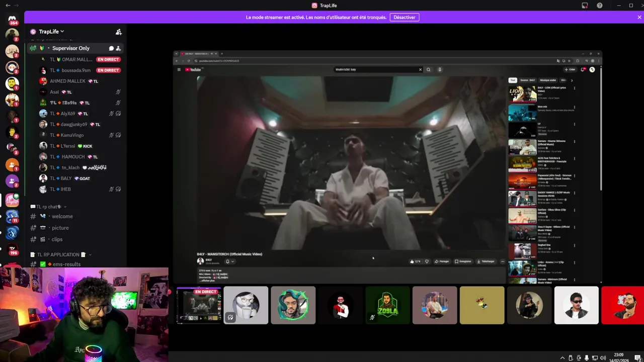The image size is (644, 362).
Task: Select the EN DIRECT stream thumbnail tile
Action: pos(199,305)
